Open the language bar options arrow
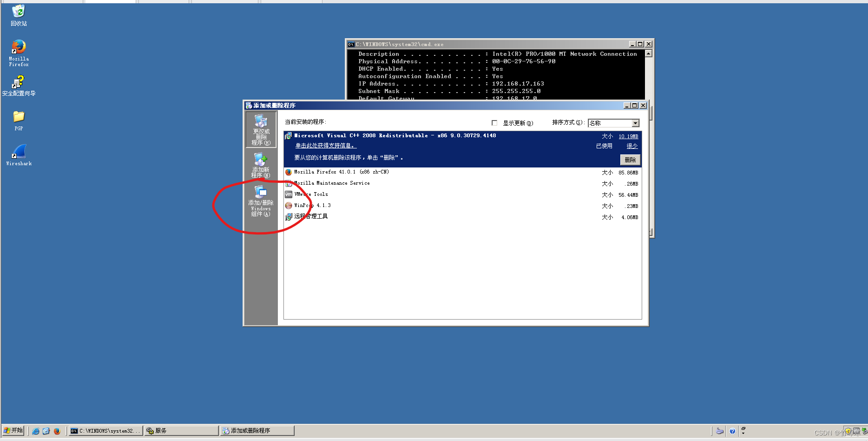The height and width of the screenshot is (441, 868). tap(743, 434)
